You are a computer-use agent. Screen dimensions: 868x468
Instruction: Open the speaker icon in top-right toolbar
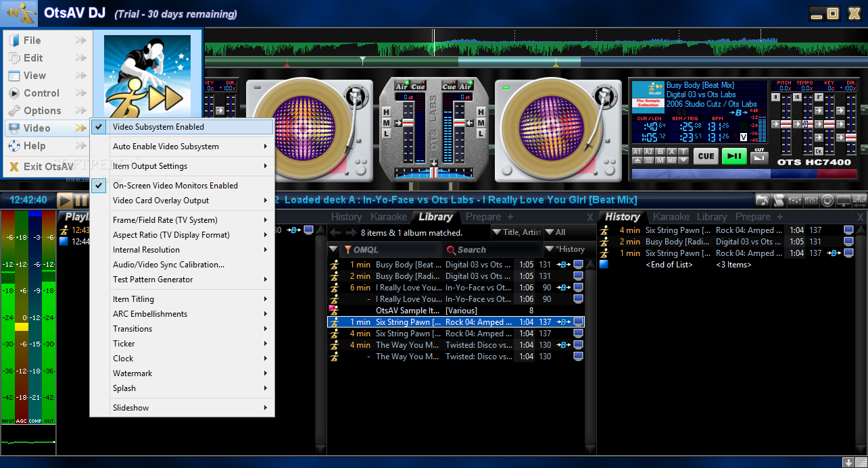827,201
